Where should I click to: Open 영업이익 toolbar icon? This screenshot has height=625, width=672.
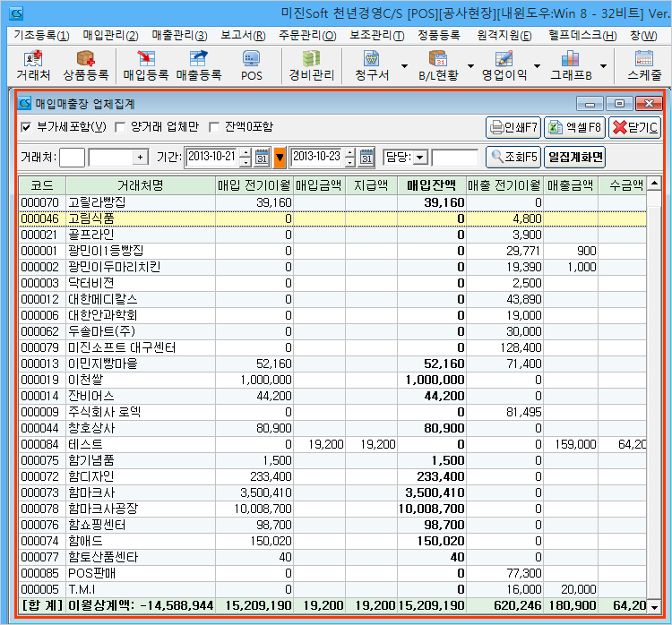tap(504, 65)
